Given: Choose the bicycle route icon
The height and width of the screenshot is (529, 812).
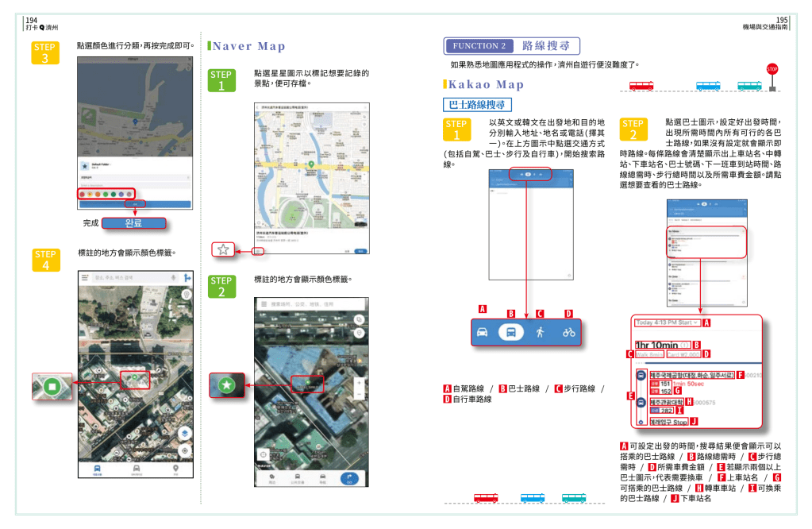Looking at the screenshot, I should tap(568, 332).
